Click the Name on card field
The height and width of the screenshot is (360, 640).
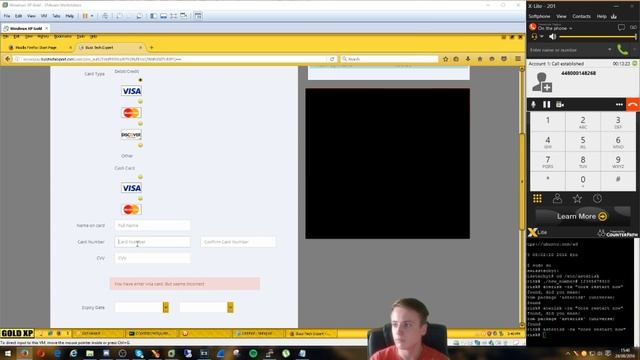pos(152,225)
